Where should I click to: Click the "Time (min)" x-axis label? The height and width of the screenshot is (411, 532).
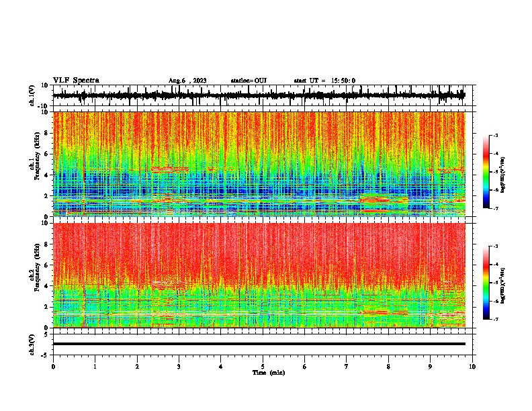pos(269,373)
